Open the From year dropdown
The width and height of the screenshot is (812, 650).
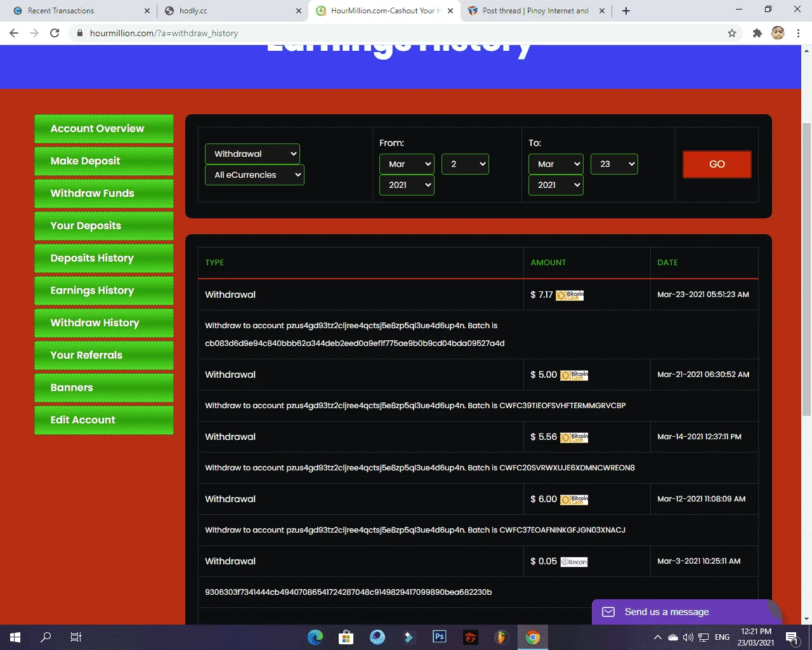(407, 185)
